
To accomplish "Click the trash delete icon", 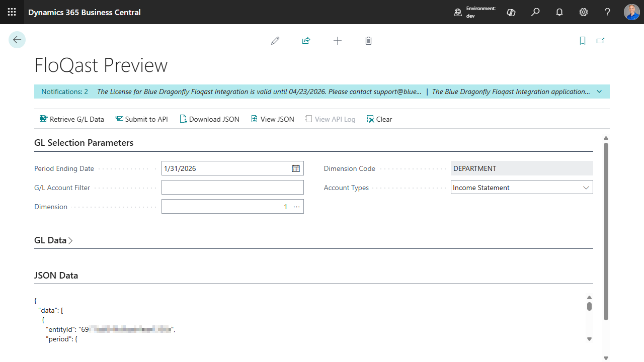I will (368, 41).
